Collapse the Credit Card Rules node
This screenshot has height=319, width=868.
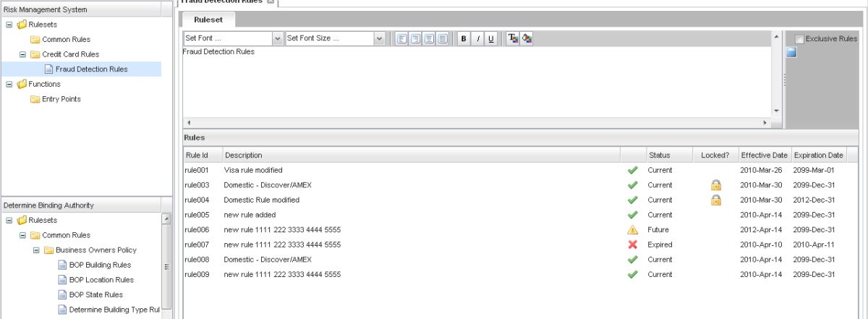coord(22,54)
